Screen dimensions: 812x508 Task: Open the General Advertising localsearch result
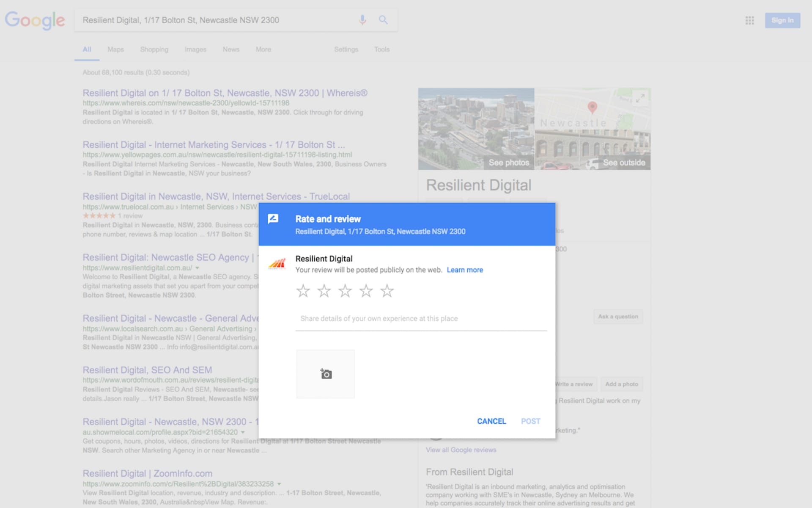170,318
